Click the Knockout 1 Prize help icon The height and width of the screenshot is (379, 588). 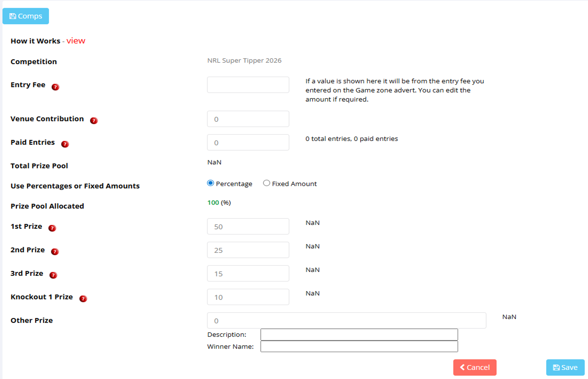point(83,299)
